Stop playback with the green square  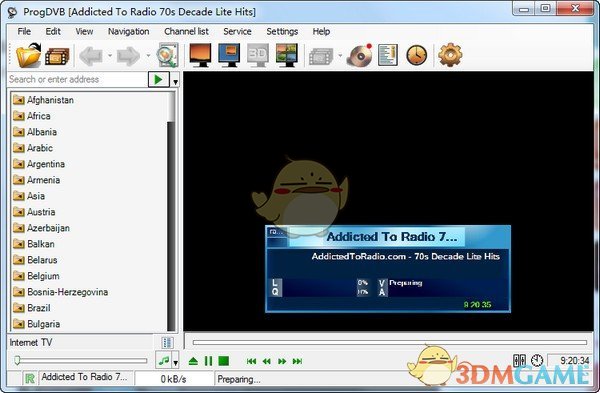pyautogui.click(x=223, y=361)
